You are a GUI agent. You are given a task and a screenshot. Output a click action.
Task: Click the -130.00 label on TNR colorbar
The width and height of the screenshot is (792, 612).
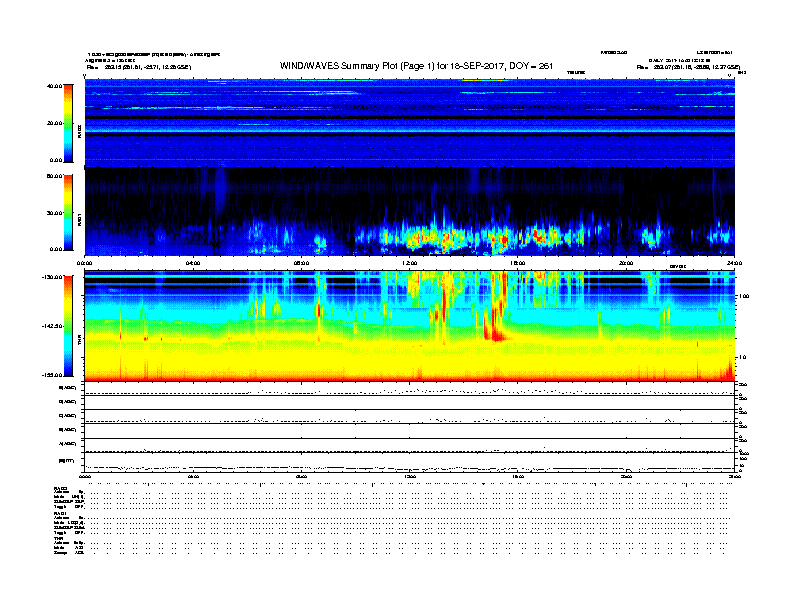(52, 277)
